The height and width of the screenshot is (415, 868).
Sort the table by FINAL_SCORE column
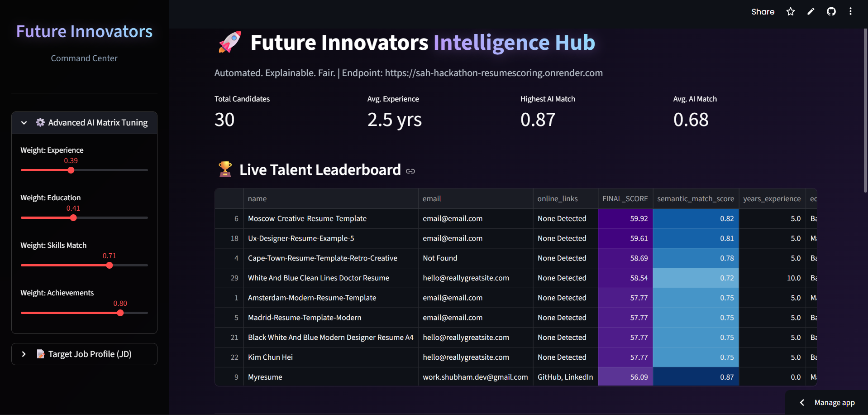point(625,198)
